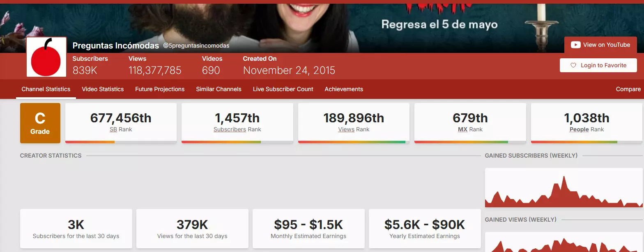Select the creation date November 24, 2015

289,70
